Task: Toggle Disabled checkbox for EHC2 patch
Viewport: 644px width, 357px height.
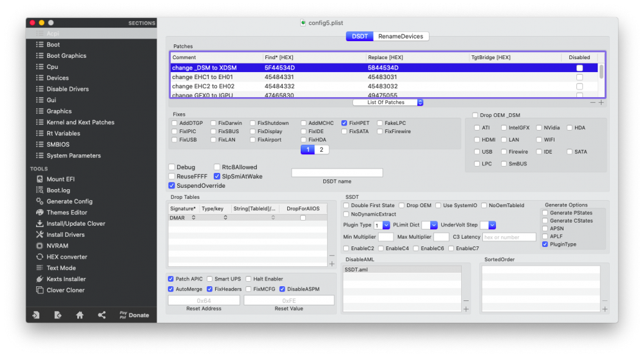Action: tap(580, 86)
